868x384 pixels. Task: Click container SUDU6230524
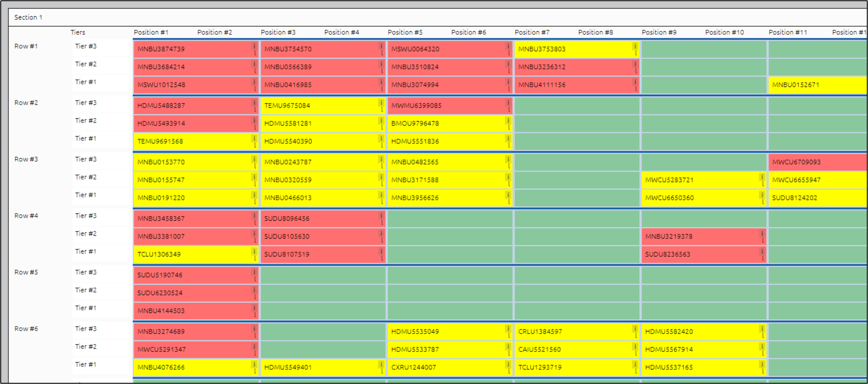coord(196,293)
